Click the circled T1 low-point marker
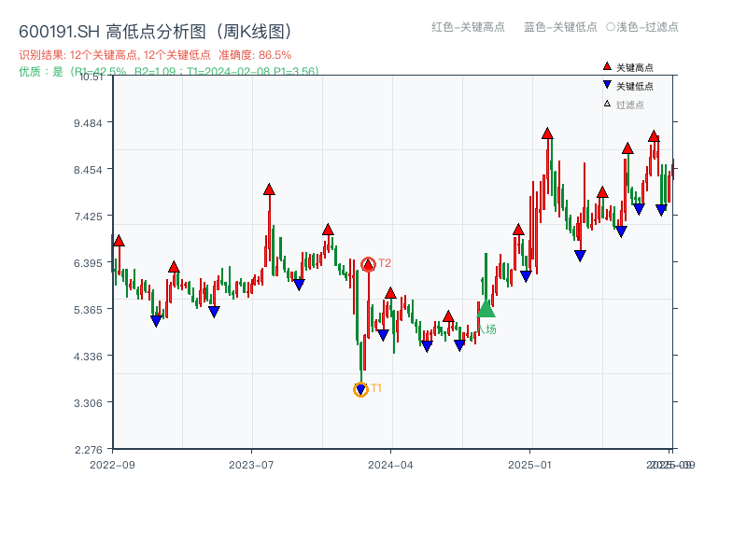 click(360, 388)
